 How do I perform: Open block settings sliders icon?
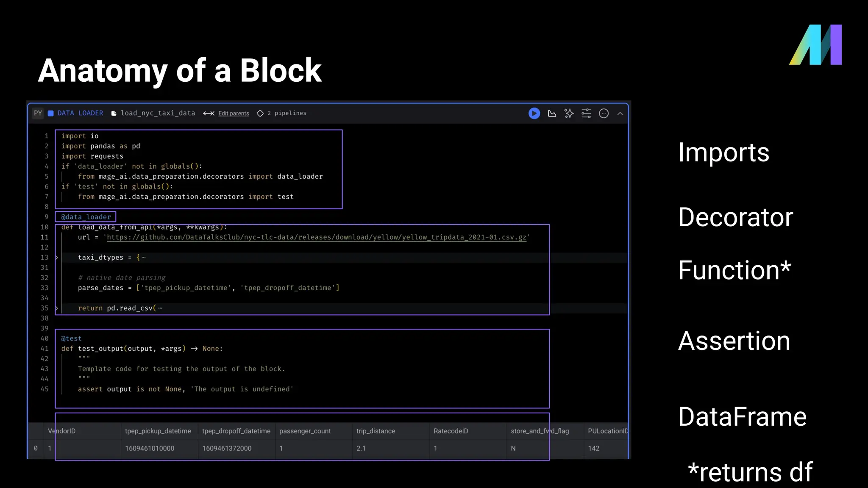[x=586, y=114]
